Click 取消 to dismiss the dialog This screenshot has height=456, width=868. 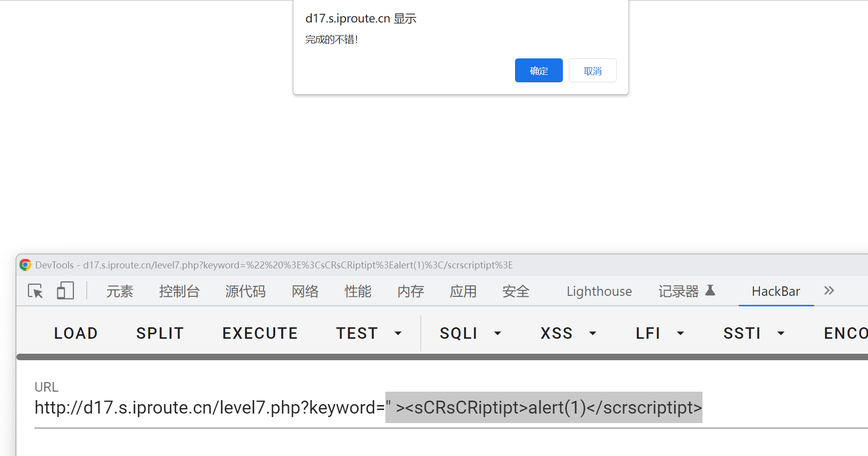(592, 71)
